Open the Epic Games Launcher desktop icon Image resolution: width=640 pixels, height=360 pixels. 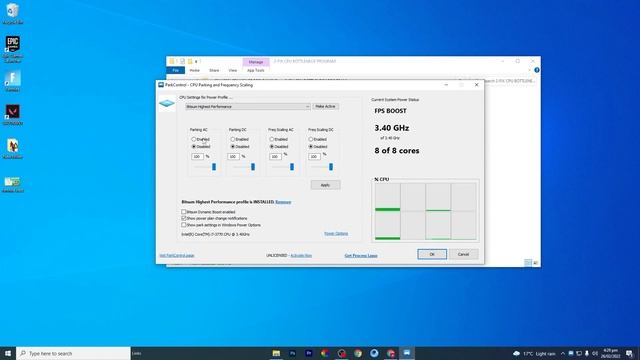click(x=12, y=49)
